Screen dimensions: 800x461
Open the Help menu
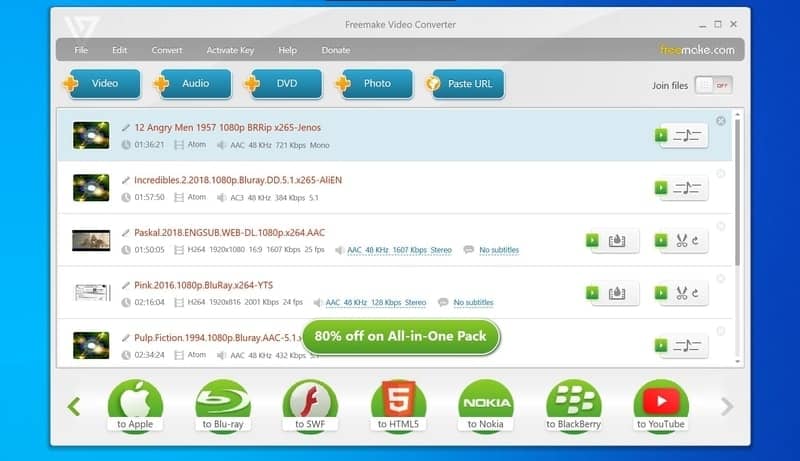(x=287, y=50)
